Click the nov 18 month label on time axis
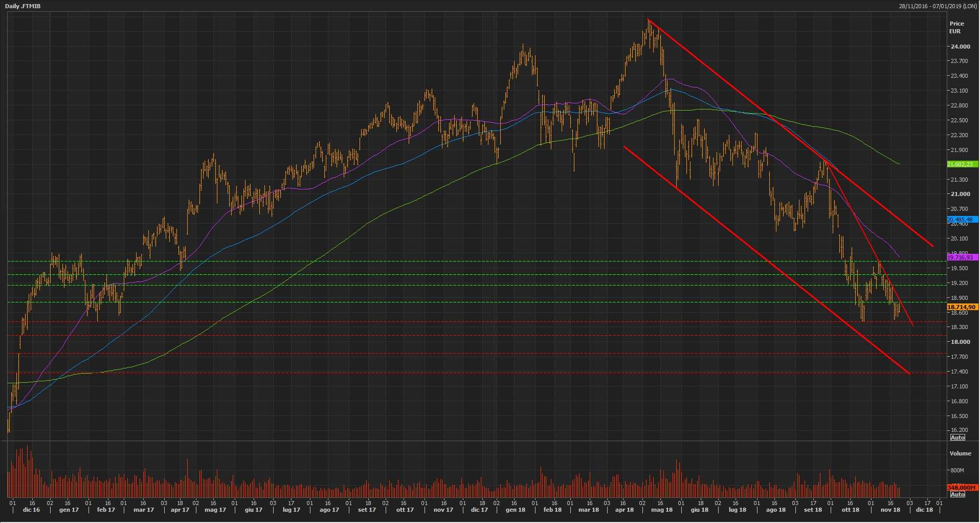The image size is (980, 523). [890, 510]
